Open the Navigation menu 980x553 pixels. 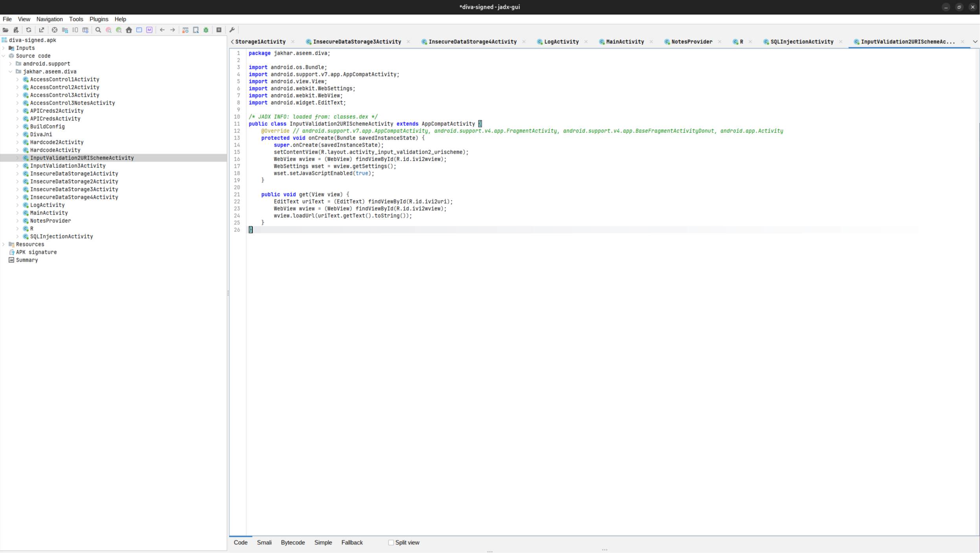click(50, 19)
